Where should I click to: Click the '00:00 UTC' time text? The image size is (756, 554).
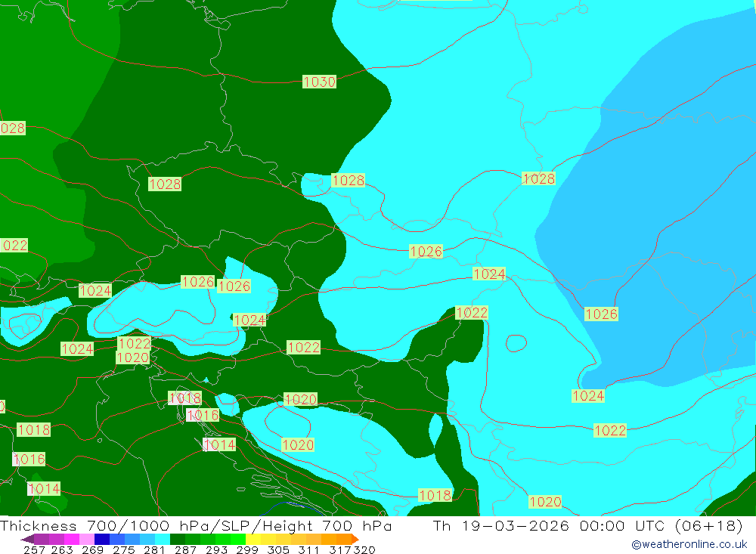pyautogui.click(x=622, y=525)
